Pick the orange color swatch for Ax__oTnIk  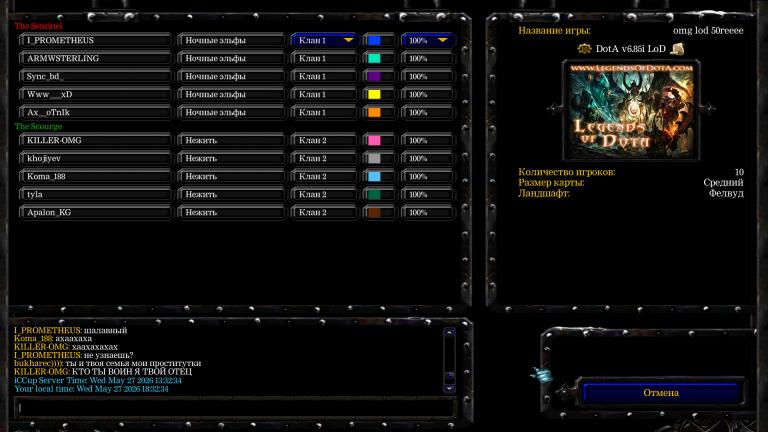[374, 112]
